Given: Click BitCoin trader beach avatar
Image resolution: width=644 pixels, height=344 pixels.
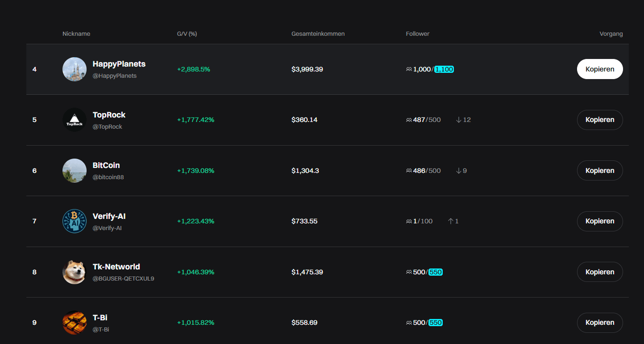Looking at the screenshot, I should (75, 171).
